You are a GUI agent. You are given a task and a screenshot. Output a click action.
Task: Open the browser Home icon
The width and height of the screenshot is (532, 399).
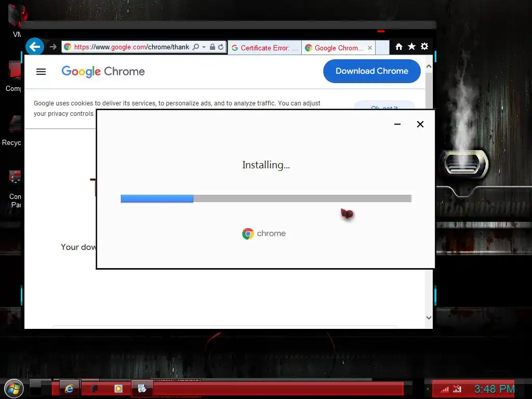[399, 46]
